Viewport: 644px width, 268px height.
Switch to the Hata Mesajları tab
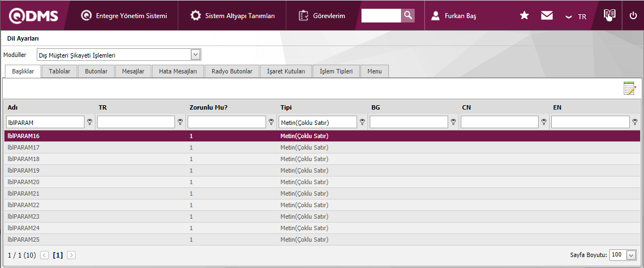coord(174,71)
